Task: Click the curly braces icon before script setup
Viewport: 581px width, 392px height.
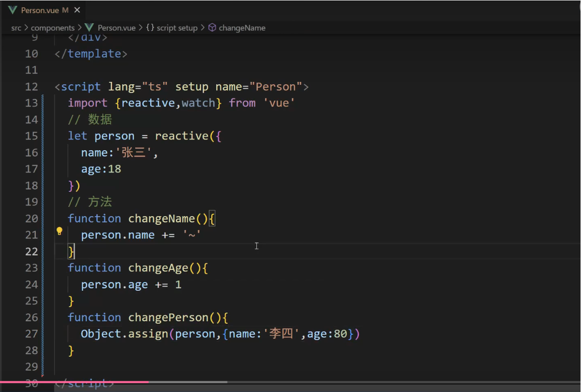Action: click(150, 28)
